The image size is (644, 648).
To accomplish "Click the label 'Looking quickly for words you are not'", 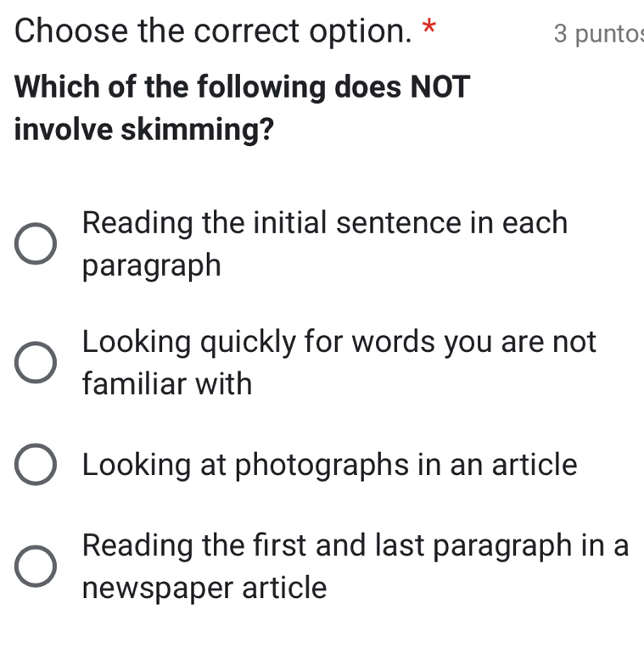I will [x=339, y=342].
